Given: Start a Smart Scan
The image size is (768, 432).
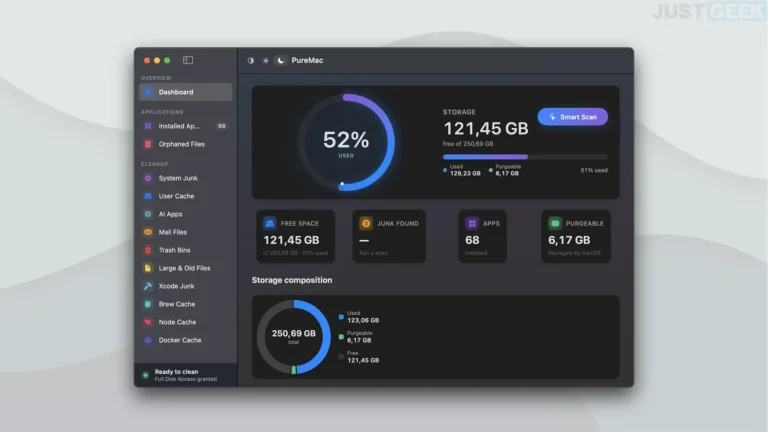Looking at the screenshot, I should (573, 117).
